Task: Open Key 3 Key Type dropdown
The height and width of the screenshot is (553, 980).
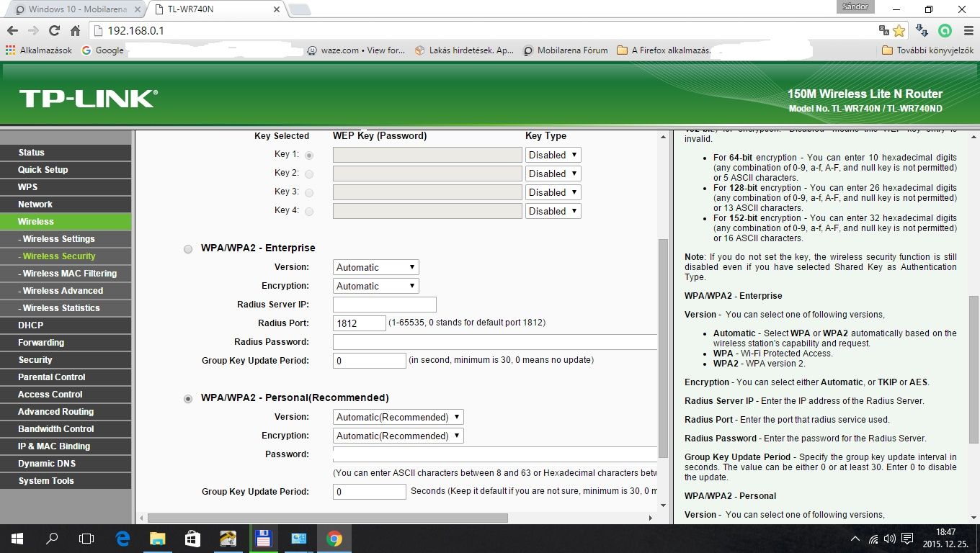Action: (553, 192)
